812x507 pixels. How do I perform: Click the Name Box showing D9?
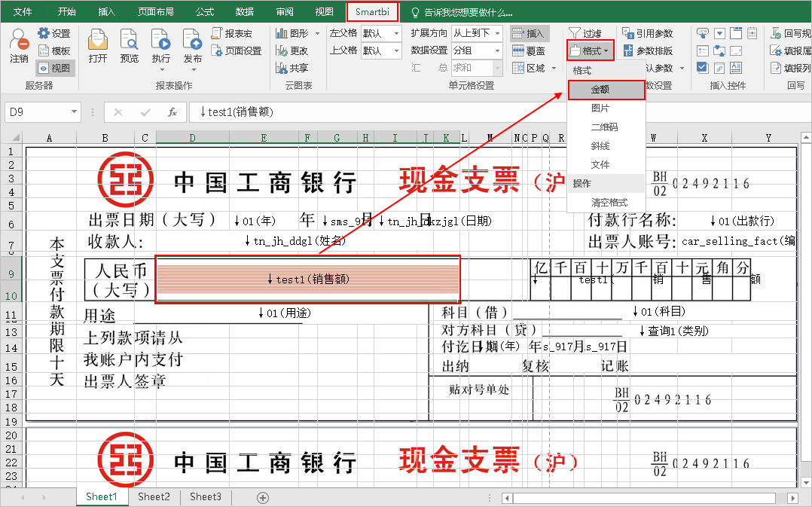36,111
